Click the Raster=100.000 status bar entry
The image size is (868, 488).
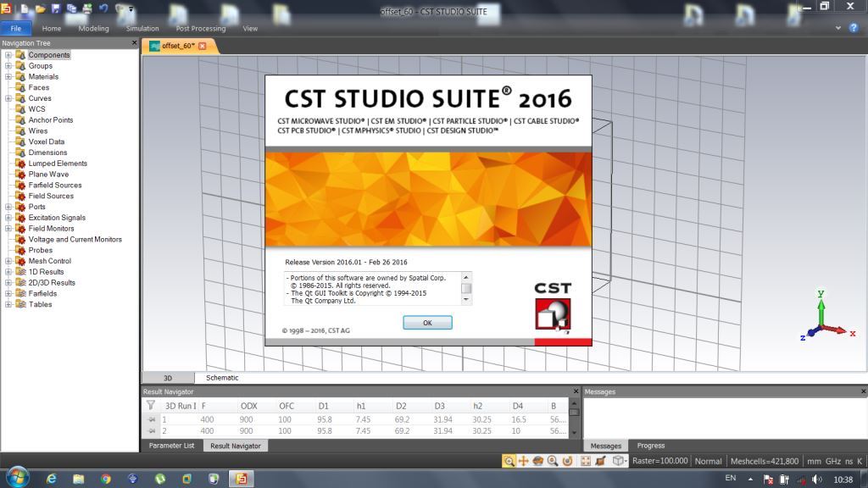659,461
